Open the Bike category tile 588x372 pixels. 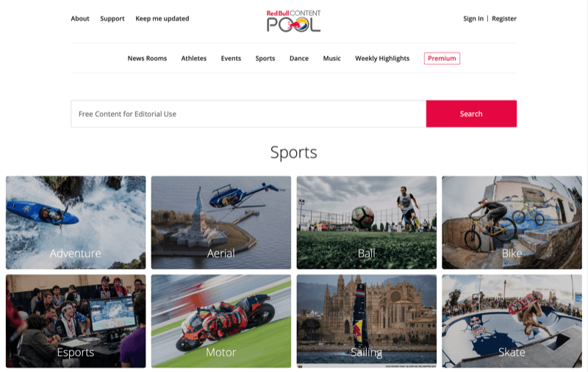click(512, 222)
